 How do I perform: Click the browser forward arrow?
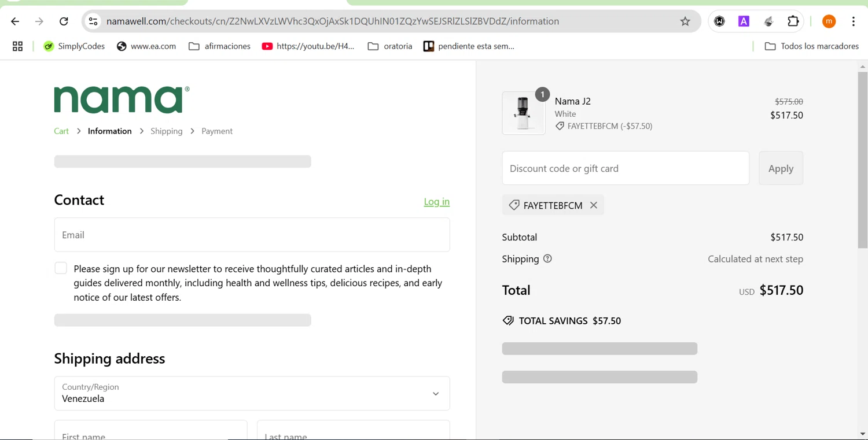coord(39,21)
